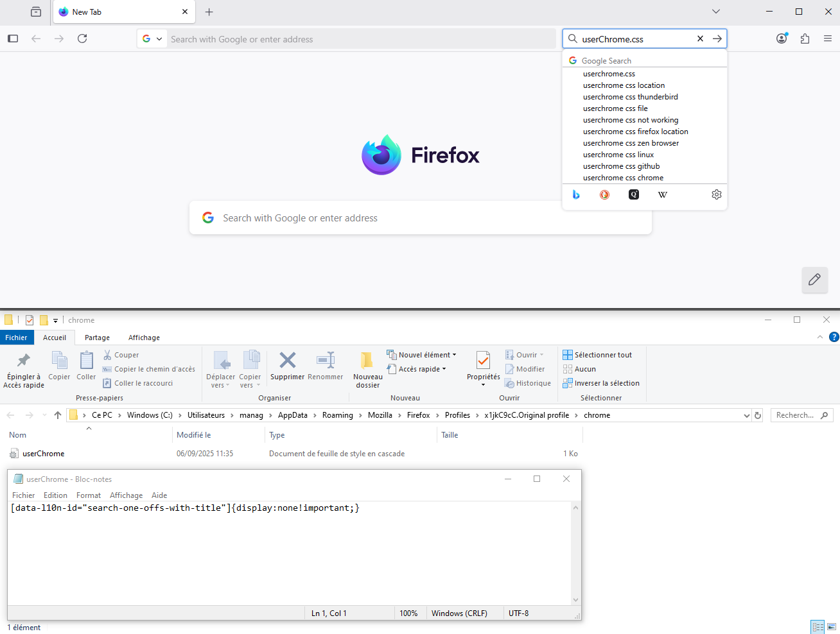This screenshot has width=840, height=634.
Task: Open the Firefox account icon
Action: [782, 39]
